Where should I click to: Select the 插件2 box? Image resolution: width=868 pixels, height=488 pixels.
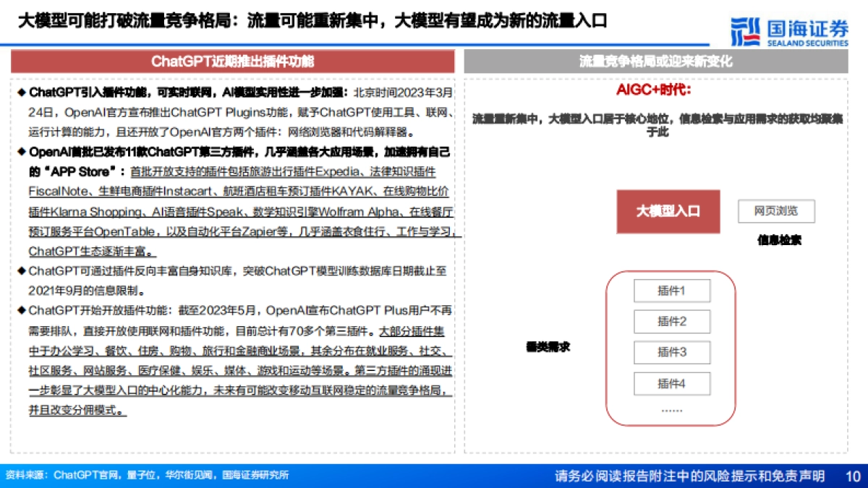[x=672, y=321]
